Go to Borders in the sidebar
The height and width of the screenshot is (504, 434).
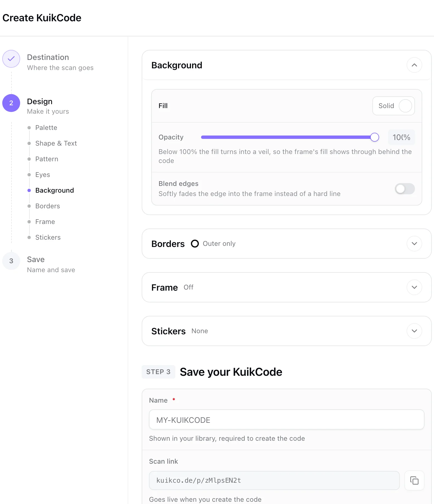(48, 206)
